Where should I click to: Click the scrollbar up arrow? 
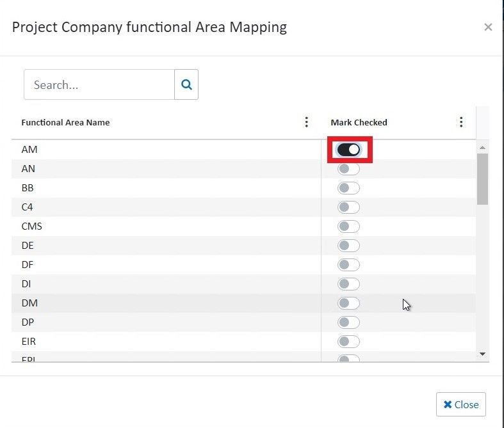(x=482, y=148)
